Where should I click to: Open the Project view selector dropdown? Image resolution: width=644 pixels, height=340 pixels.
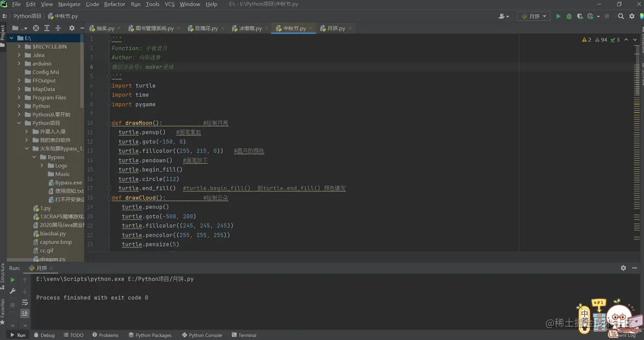click(20, 28)
